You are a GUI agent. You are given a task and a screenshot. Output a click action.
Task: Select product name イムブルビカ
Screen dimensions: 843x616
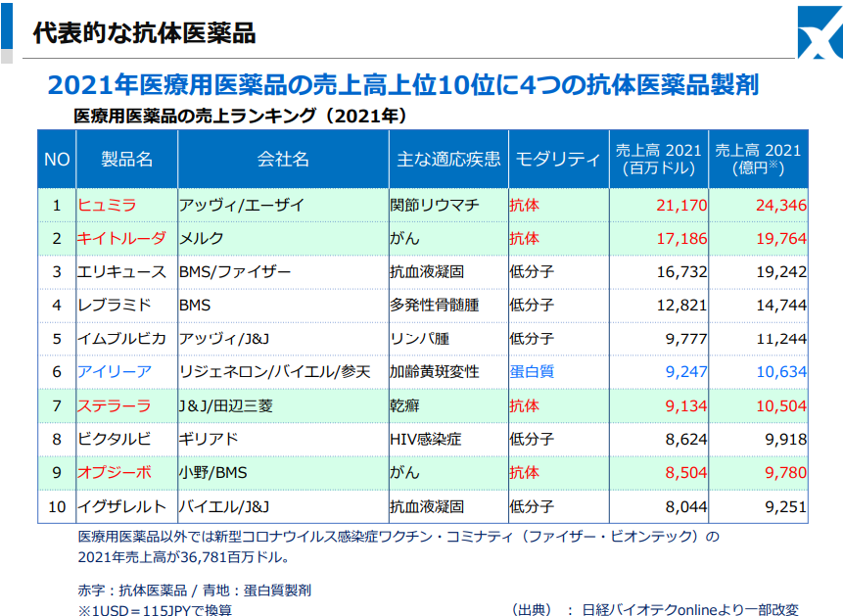[x=121, y=339]
